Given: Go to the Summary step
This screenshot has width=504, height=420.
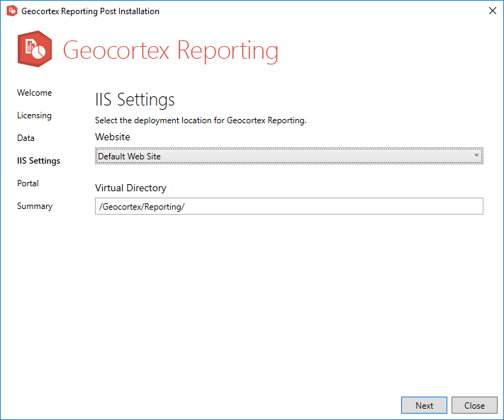Looking at the screenshot, I should click(35, 206).
